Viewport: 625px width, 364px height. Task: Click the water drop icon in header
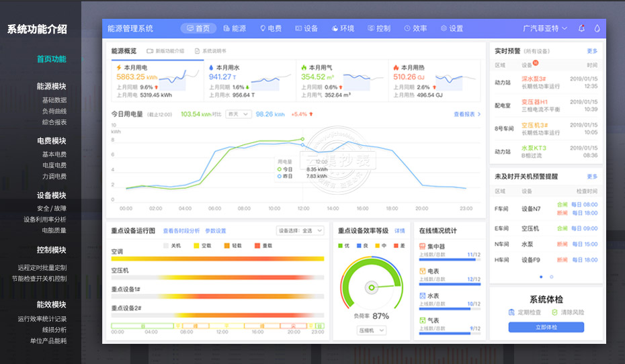[x=597, y=28]
